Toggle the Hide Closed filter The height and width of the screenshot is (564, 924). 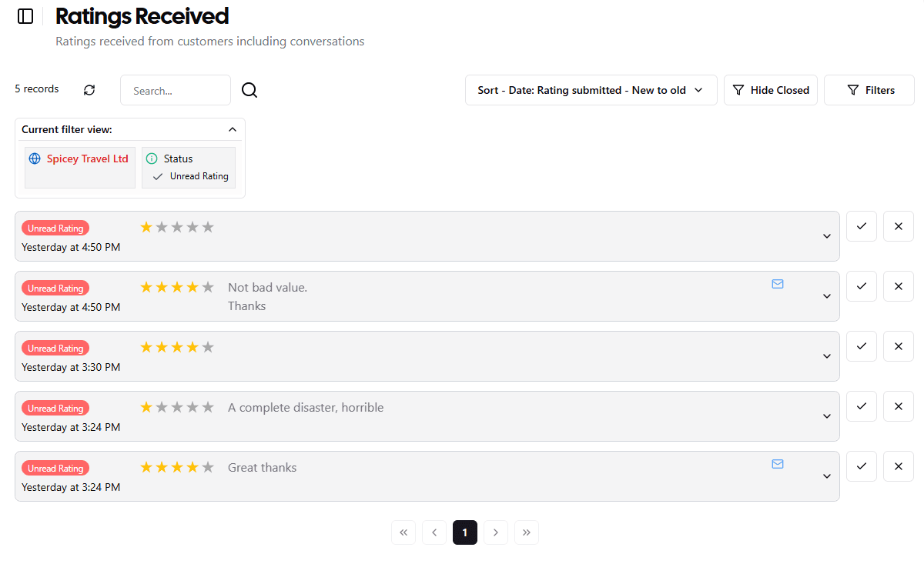tap(771, 90)
